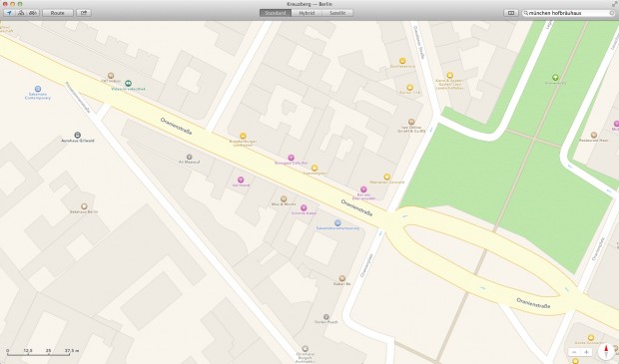The height and width of the screenshot is (364, 619).
Task: Select pink pin left of Max & Moritz
Action: pos(241,180)
